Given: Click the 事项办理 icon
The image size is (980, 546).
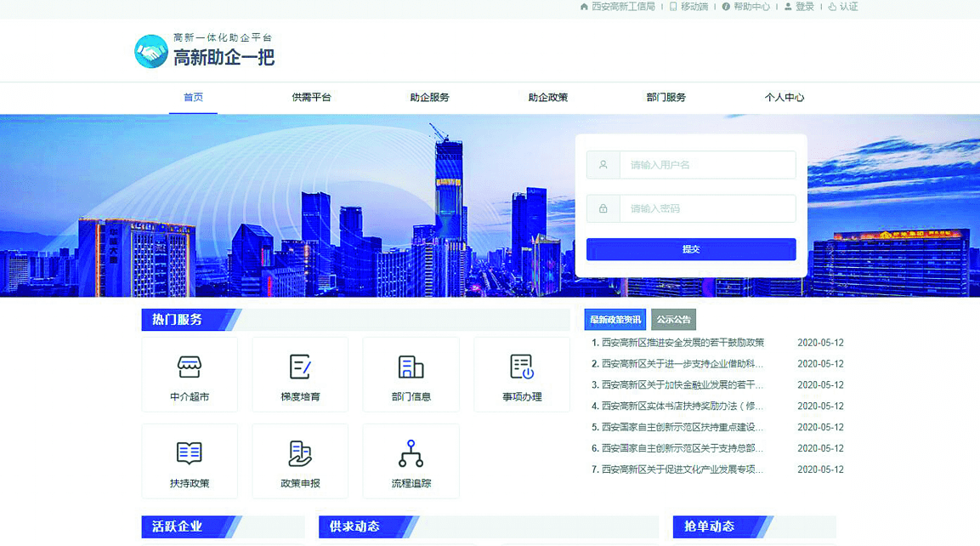Looking at the screenshot, I should pyautogui.click(x=521, y=374).
